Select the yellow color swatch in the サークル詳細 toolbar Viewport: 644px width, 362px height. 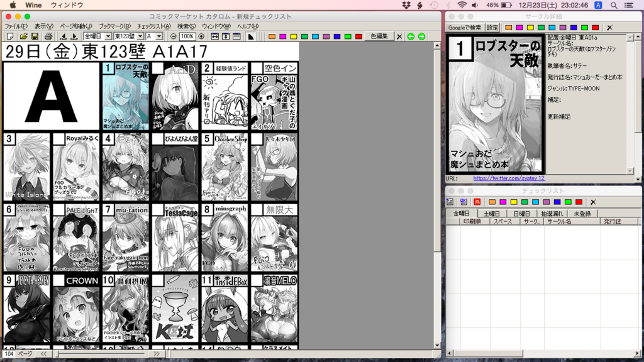[530, 28]
